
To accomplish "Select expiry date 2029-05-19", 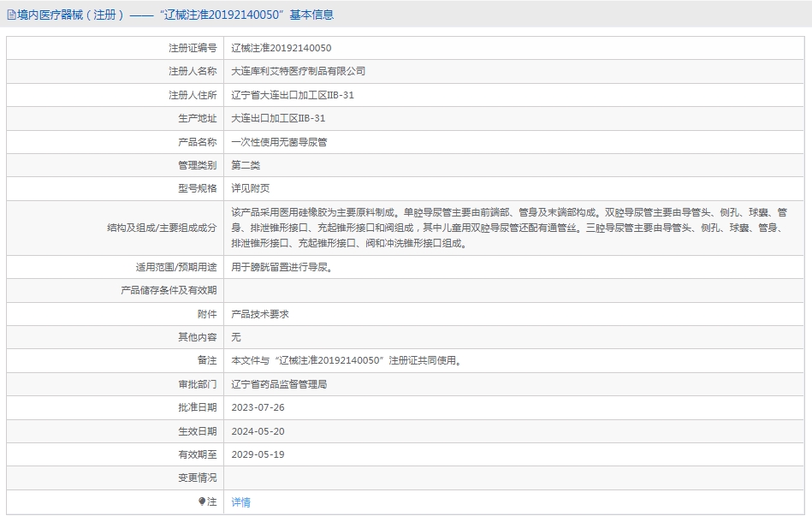I will coord(258,455).
